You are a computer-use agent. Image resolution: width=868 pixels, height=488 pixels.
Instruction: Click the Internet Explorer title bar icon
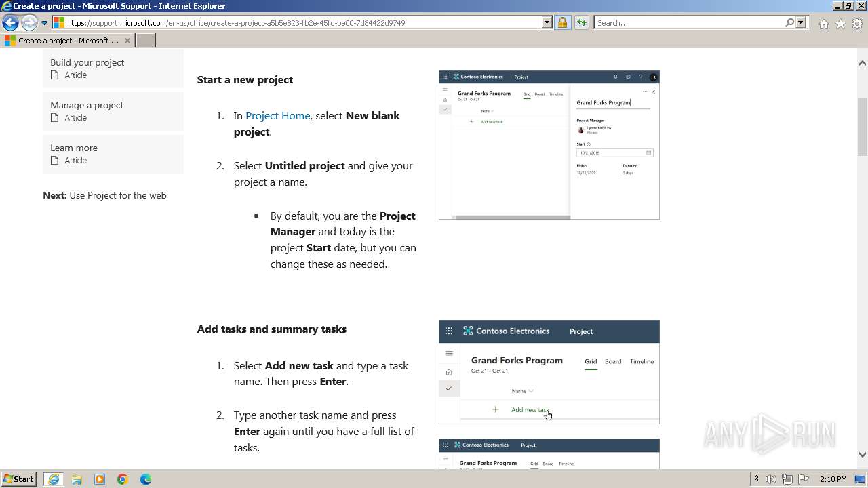click(x=6, y=6)
